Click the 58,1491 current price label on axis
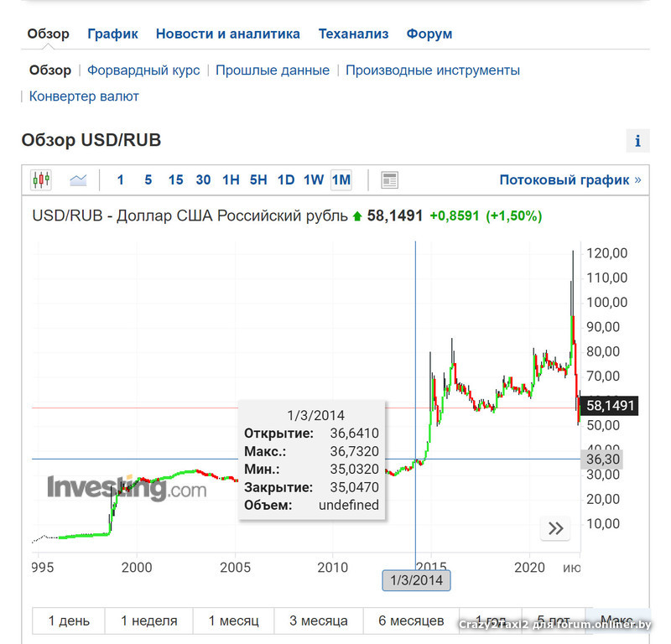Image resolution: width=671 pixels, height=644 pixels. point(610,406)
